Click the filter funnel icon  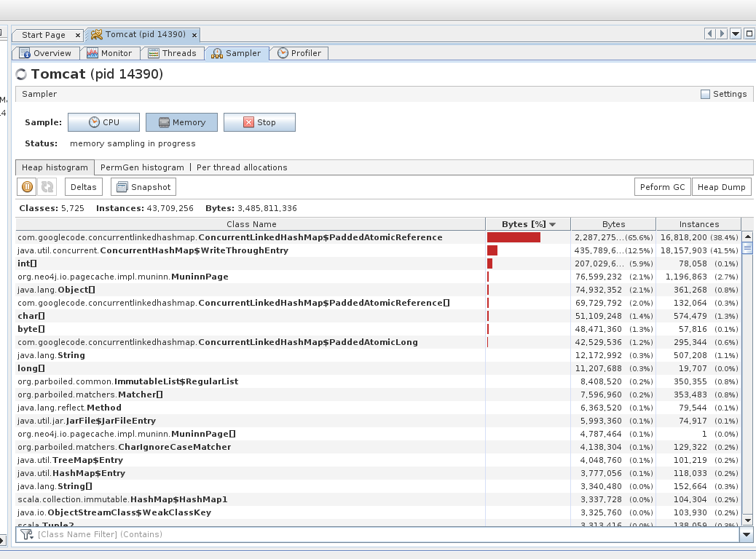pyautogui.click(x=26, y=534)
